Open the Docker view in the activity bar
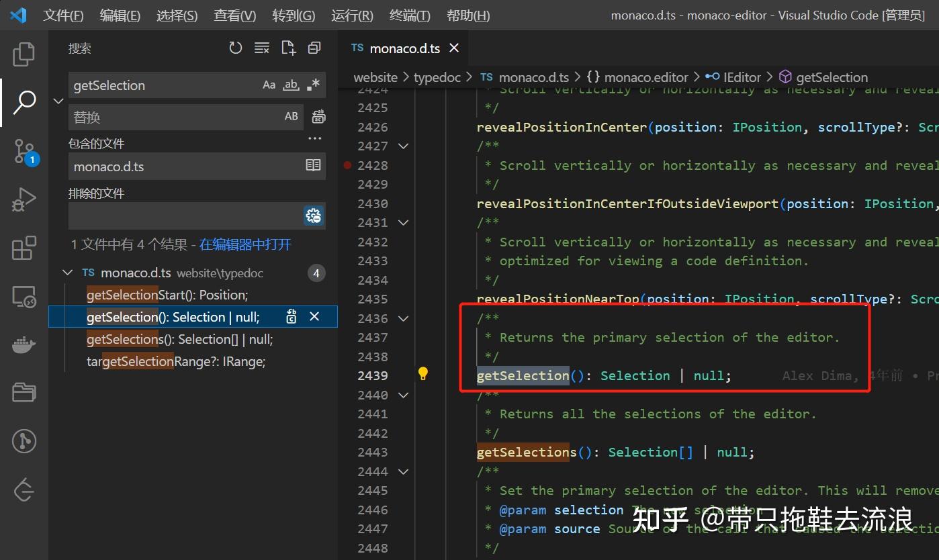The height and width of the screenshot is (560, 939). [x=24, y=344]
